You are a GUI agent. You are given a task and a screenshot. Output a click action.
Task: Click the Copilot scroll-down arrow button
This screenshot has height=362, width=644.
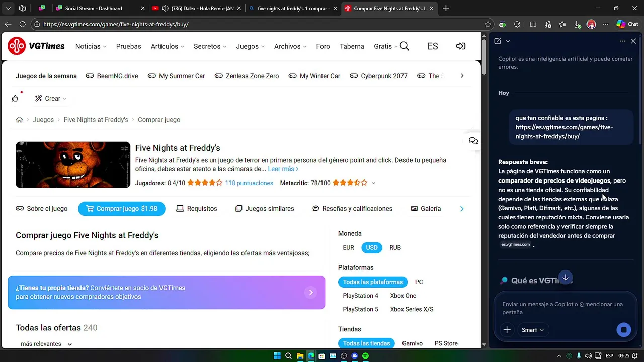pyautogui.click(x=566, y=278)
